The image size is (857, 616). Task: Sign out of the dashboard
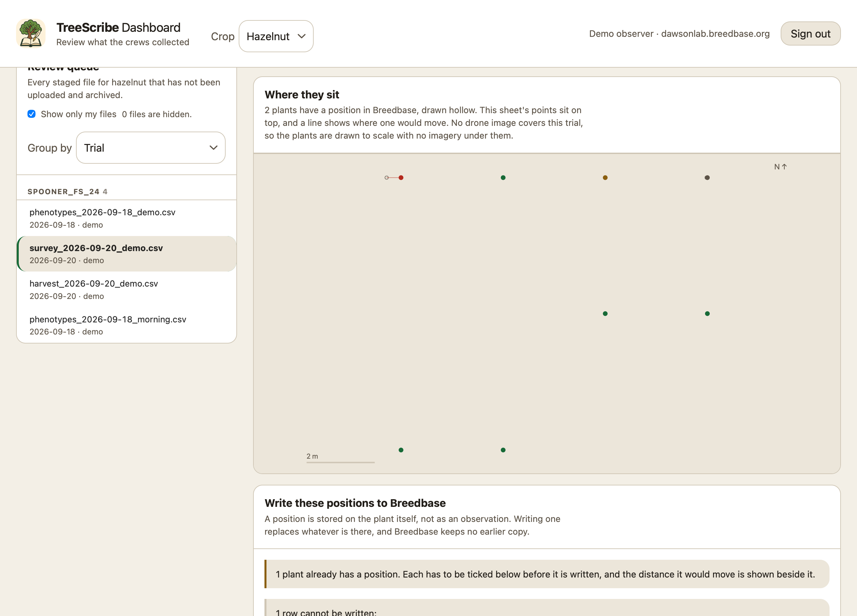click(x=810, y=33)
